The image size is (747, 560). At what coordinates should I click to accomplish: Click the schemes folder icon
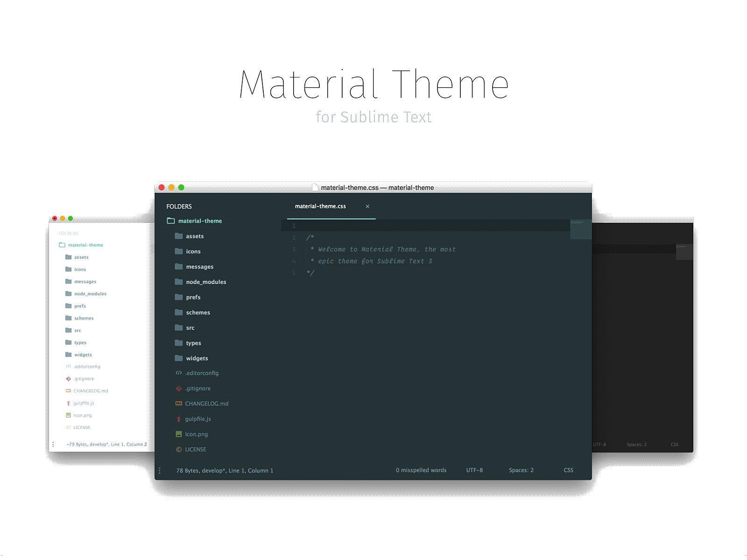click(x=180, y=312)
